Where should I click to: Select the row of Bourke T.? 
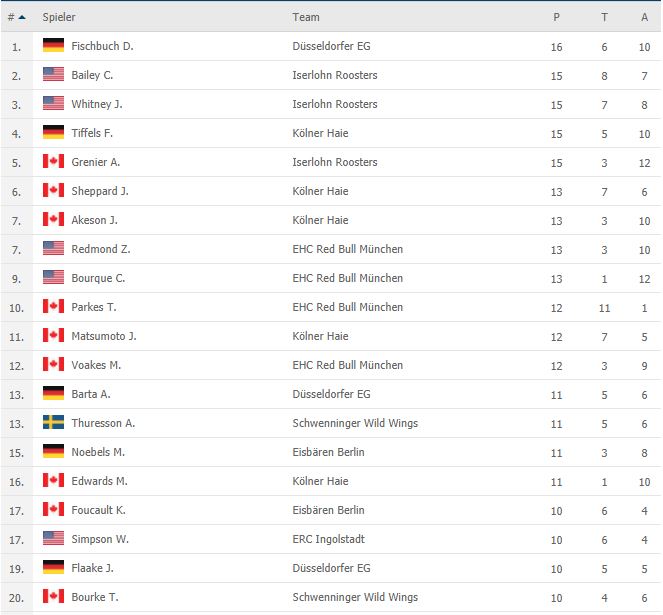tap(332, 597)
